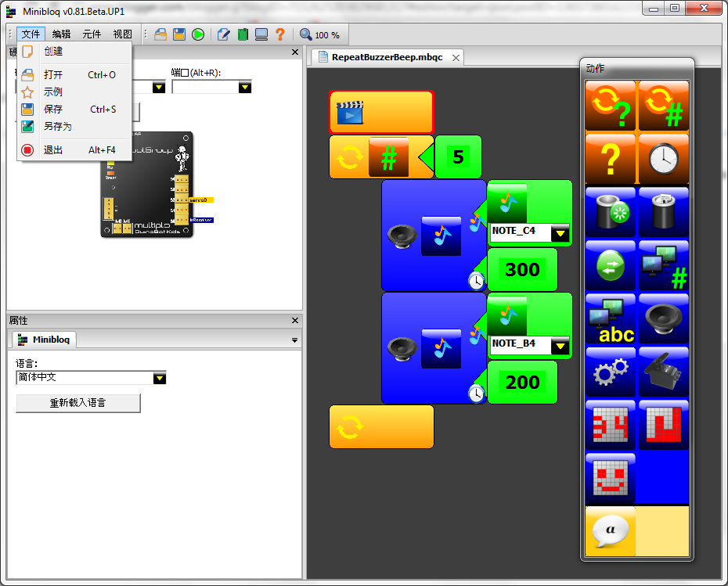Click the green 5 repetition value block
728x586 pixels.
[458, 156]
